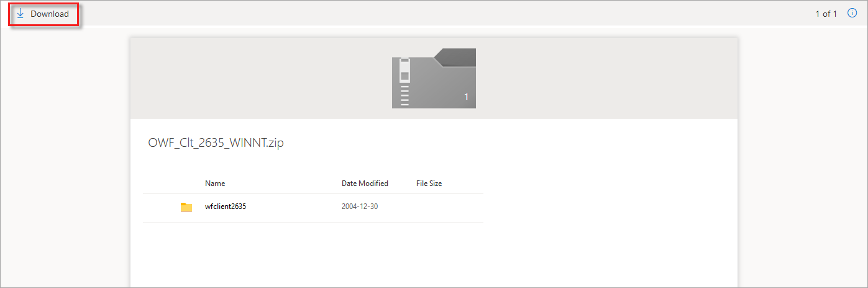Click the yellow wfclient2635 folder icon
The image size is (868, 288).
coord(186,207)
